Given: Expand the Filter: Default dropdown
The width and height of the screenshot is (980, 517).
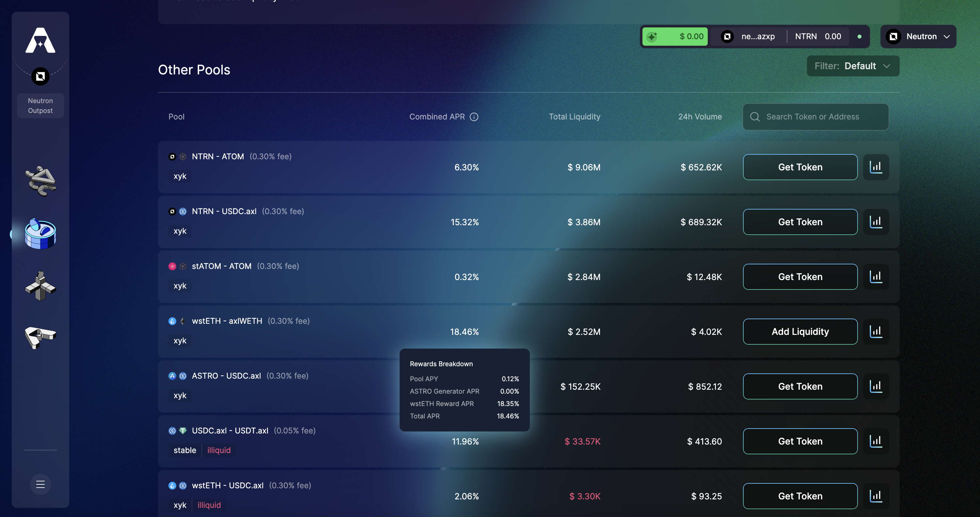Looking at the screenshot, I should click(853, 66).
